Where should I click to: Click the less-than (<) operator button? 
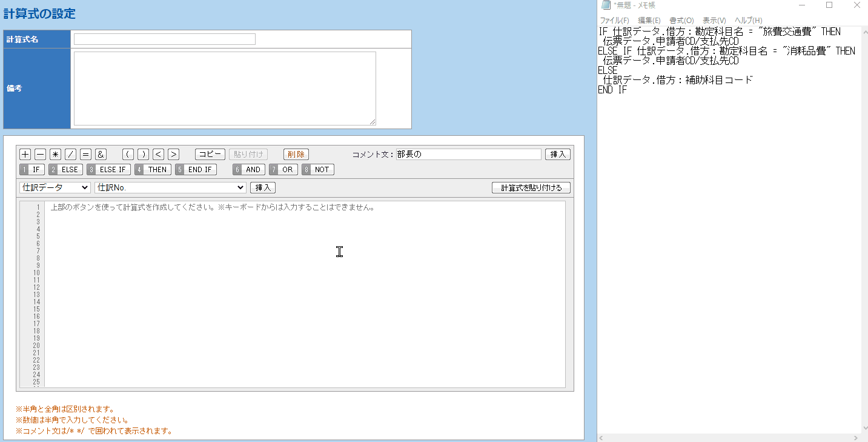(158, 154)
